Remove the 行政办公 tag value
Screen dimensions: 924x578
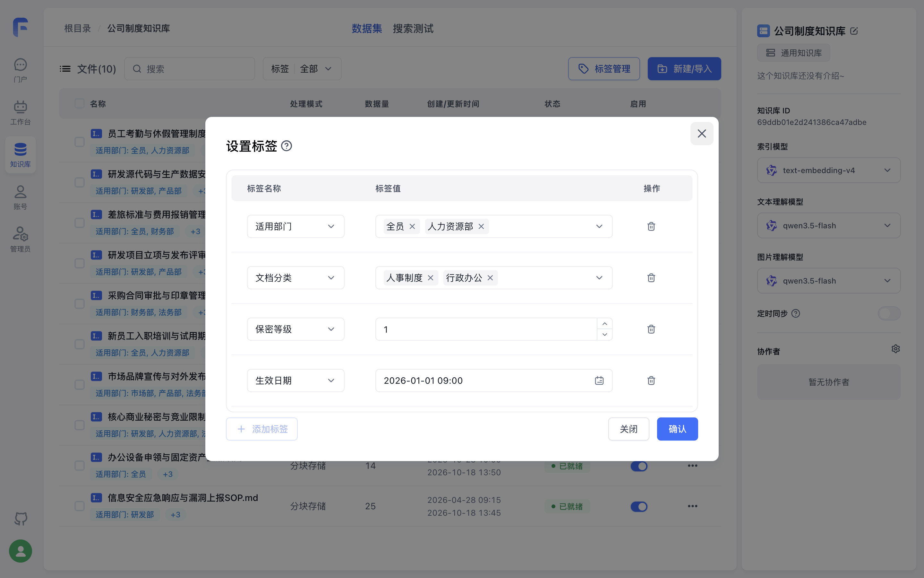point(490,278)
